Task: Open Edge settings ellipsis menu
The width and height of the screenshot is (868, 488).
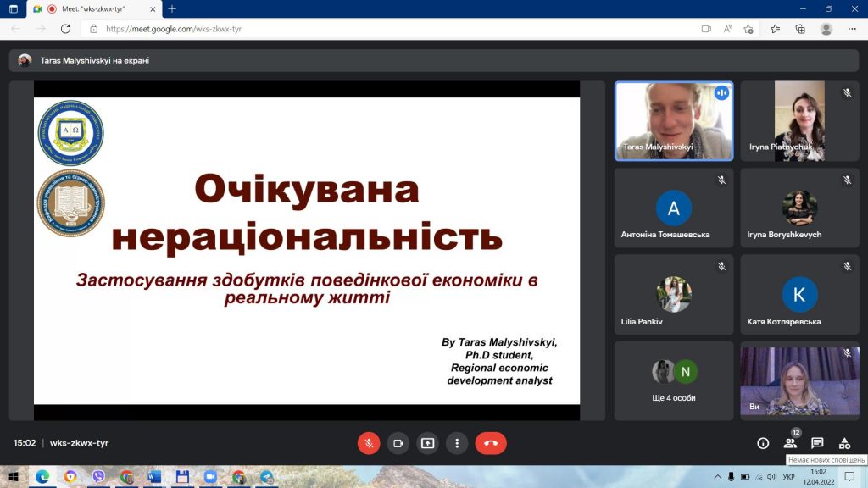Action: coord(852,29)
